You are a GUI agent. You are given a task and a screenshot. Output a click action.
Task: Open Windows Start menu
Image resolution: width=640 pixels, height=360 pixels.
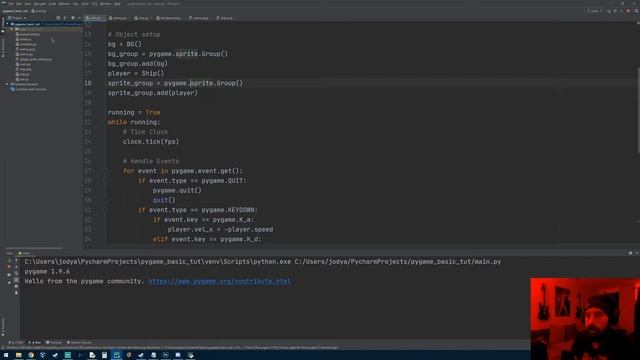click(6, 355)
